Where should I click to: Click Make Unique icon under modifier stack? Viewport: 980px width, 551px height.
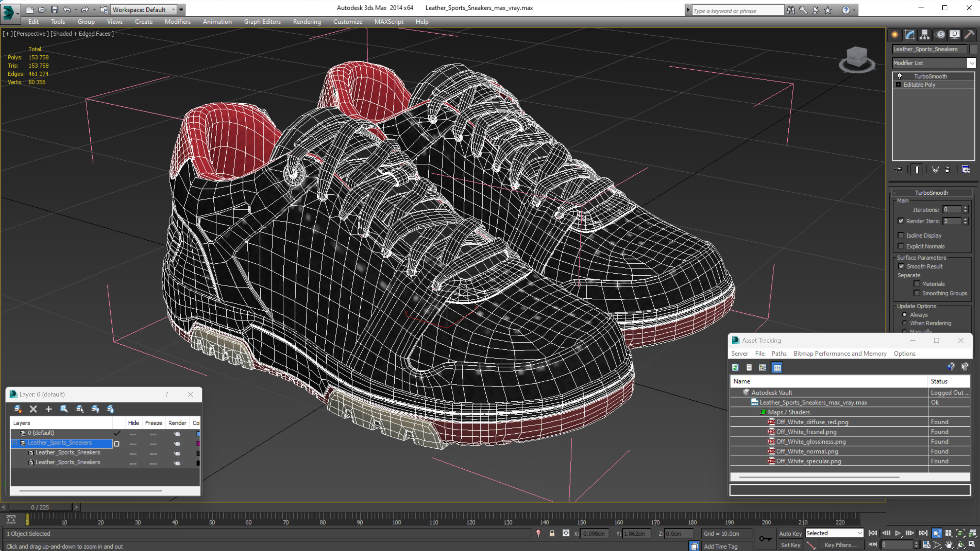pyautogui.click(x=935, y=170)
